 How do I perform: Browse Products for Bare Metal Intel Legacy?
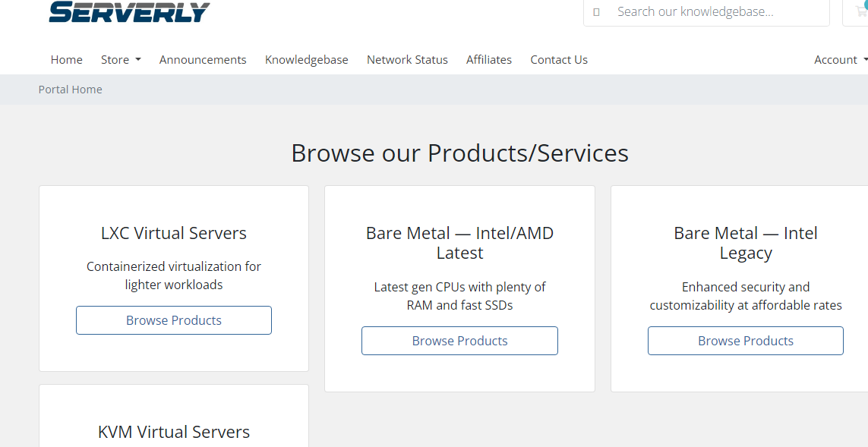[x=745, y=341]
